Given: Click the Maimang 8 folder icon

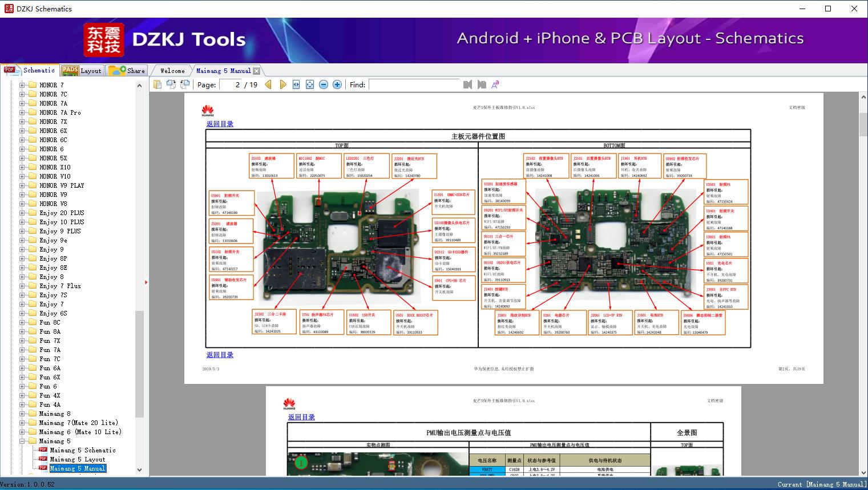Looking at the screenshot, I should click(x=33, y=414).
